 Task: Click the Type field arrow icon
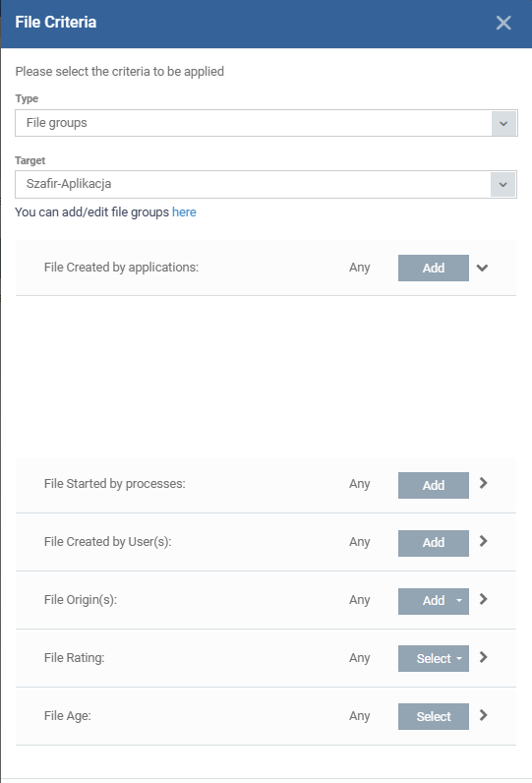(x=503, y=123)
